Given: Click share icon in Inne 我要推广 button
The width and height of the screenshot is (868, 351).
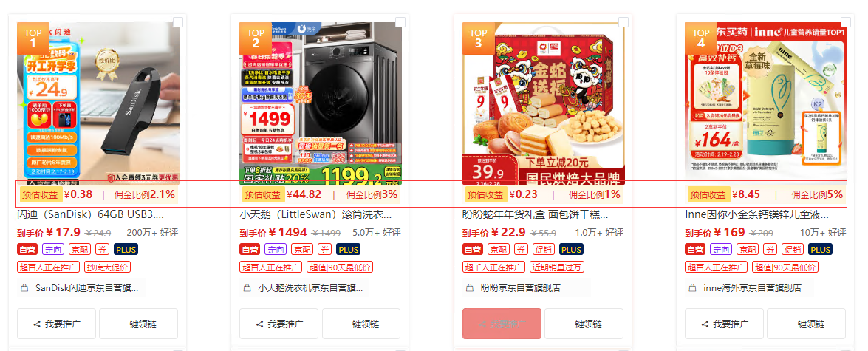Looking at the screenshot, I should [705, 324].
